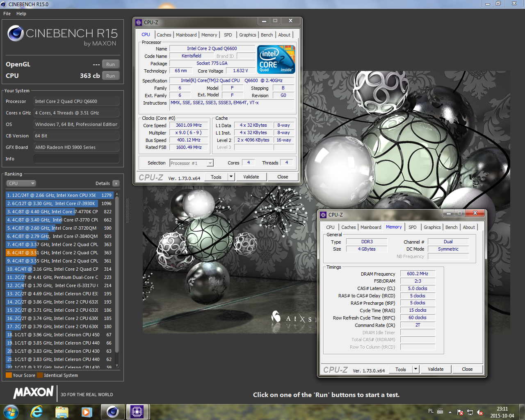Click Validate in CPU-Z Memory window
Screen dimensions: 525x420
[x=436, y=369]
